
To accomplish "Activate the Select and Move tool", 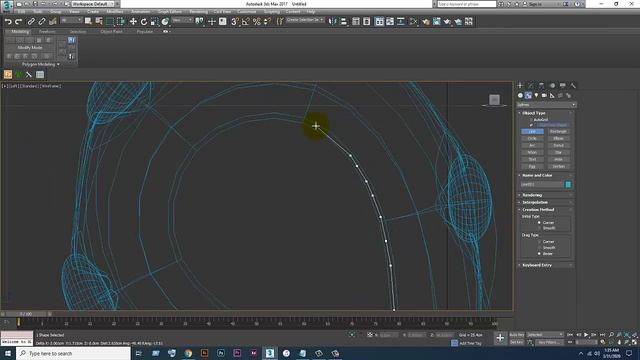I will [x=133, y=21].
